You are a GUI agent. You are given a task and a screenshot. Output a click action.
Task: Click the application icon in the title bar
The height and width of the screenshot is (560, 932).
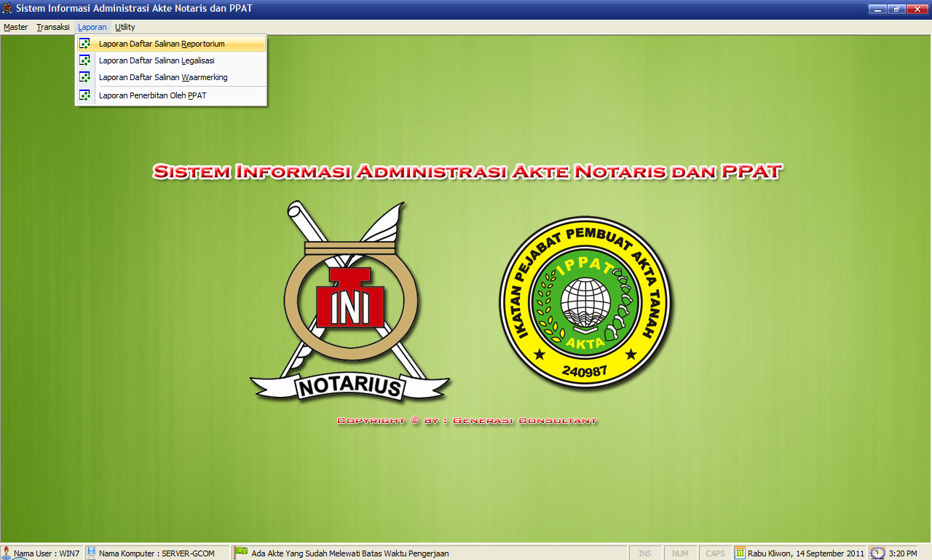7,8
